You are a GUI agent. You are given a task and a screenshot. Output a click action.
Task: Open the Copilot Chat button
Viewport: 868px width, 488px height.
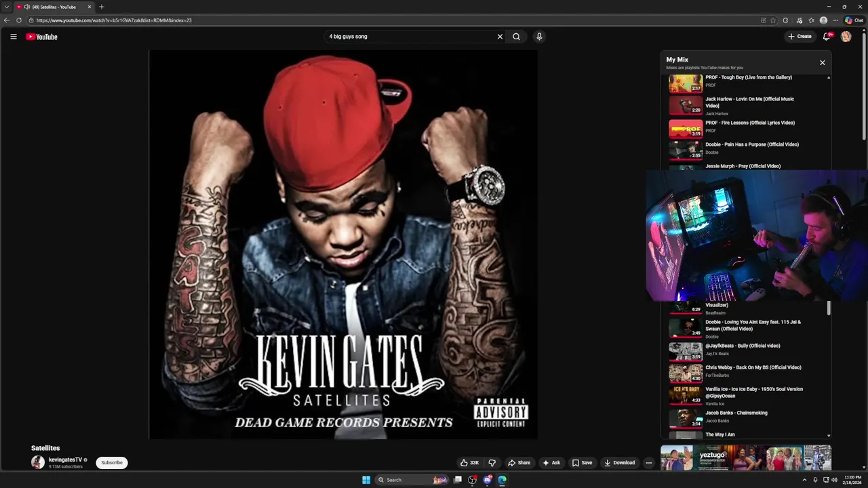pos(854,20)
